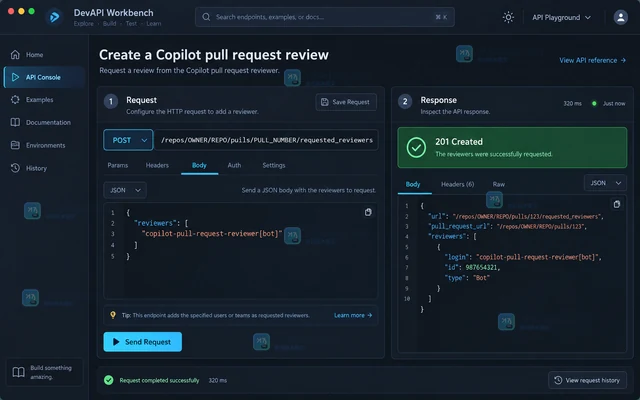
Task: Click the copilot-pull-request-reviewer[bot] string in request body
Action: (212, 234)
